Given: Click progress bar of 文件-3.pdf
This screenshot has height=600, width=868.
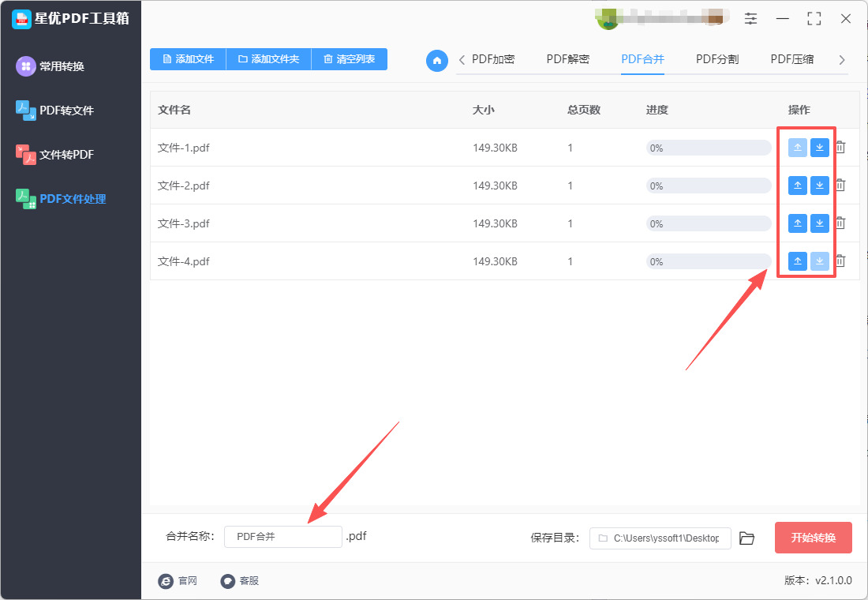Looking at the screenshot, I should (x=709, y=223).
